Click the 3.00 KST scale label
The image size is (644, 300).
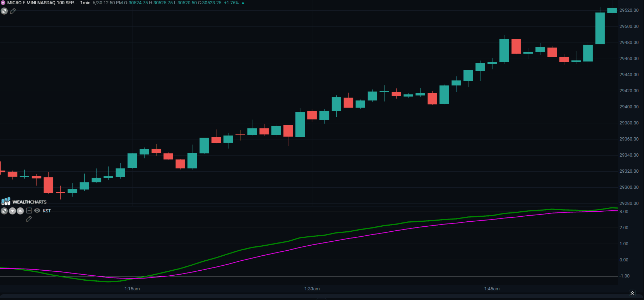pos(624,212)
